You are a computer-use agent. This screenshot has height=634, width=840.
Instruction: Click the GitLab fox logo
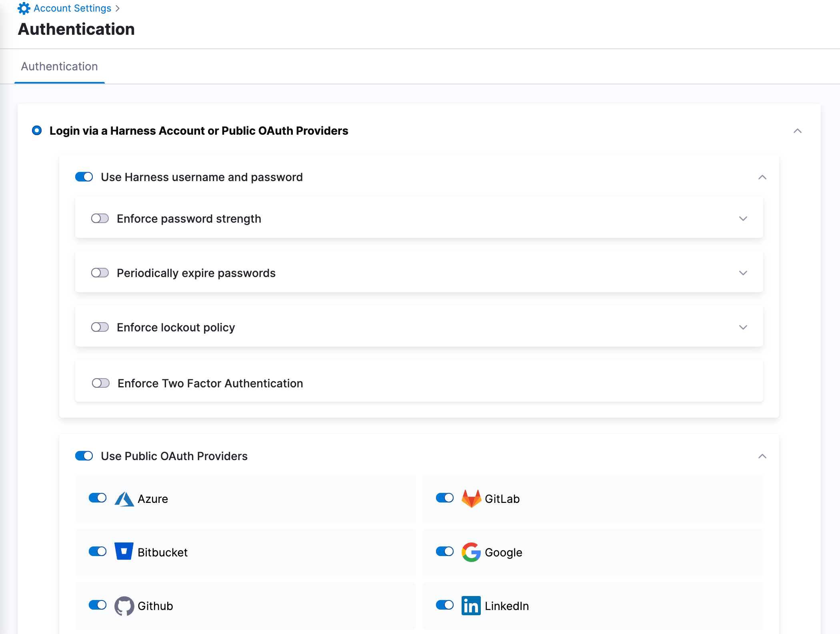pyautogui.click(x=471, y=498)
